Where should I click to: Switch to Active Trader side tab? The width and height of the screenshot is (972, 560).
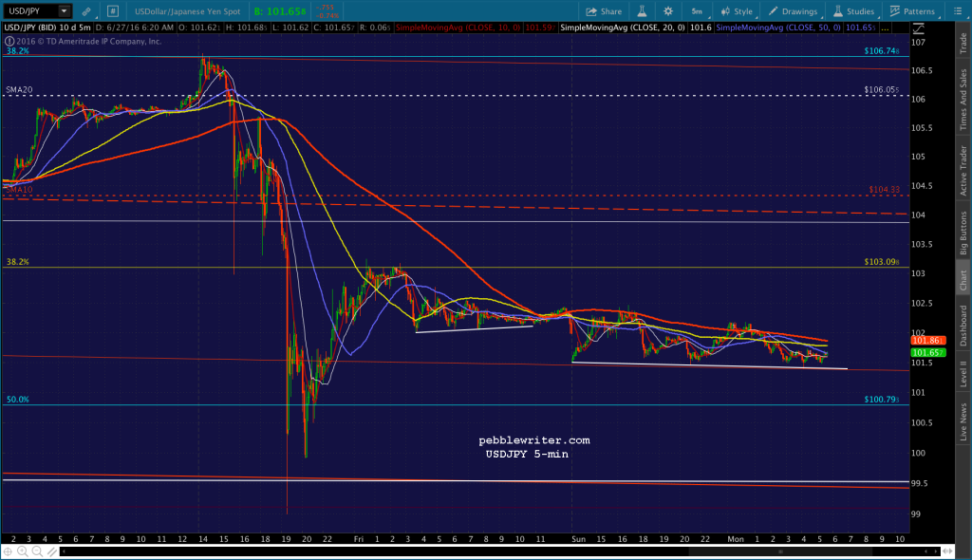[x=963, y=171]
